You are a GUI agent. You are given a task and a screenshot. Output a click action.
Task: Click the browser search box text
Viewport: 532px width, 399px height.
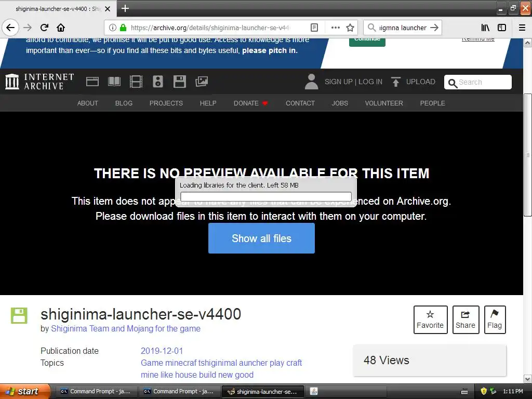(403, 28)
